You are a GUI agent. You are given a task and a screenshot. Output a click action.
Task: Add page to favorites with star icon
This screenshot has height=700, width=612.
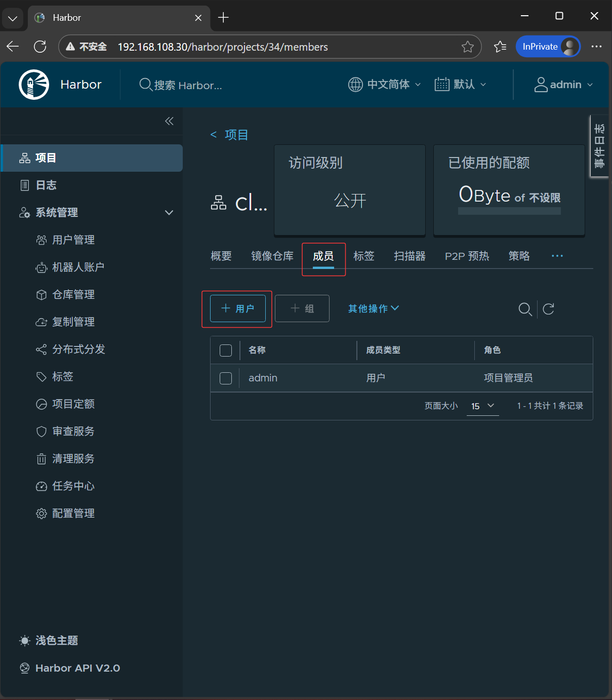click(x=468, y=47)
